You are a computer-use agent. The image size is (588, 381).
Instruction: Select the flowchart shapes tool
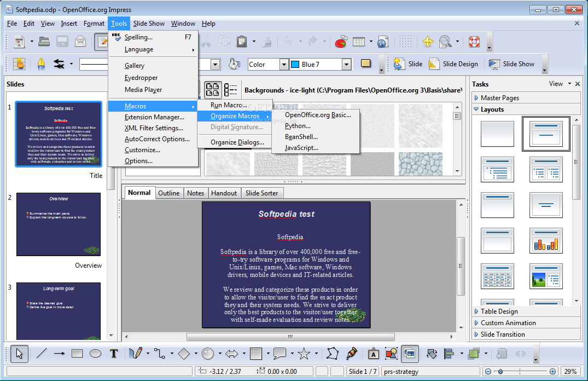(256, 354)
